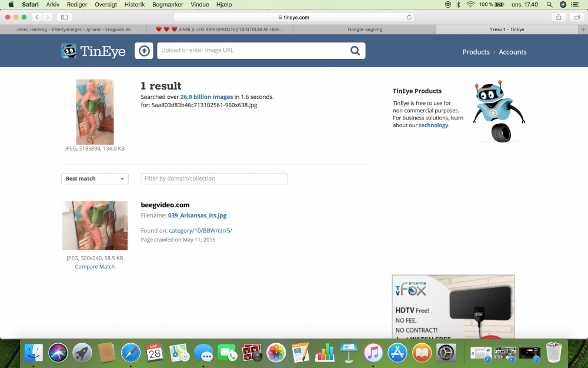588x368 pixels.
Task: Open Launchpad rocket in Dock
Action: tap(82, 353)
